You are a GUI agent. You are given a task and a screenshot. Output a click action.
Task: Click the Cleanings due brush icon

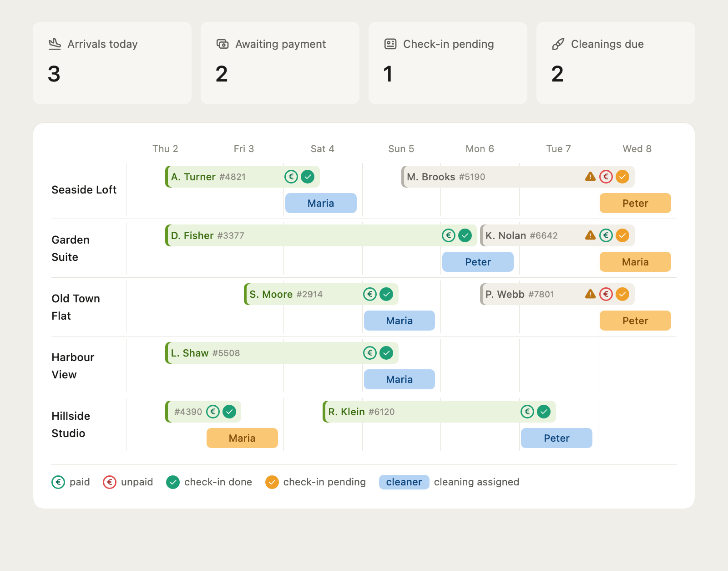tap(558, 44)
